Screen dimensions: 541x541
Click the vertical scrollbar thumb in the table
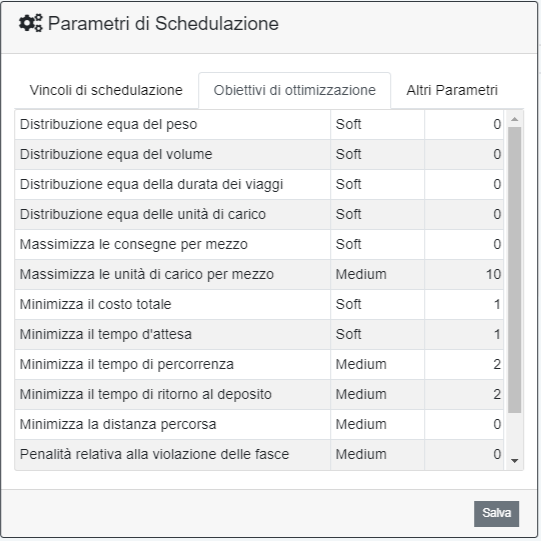coord(514,270)
